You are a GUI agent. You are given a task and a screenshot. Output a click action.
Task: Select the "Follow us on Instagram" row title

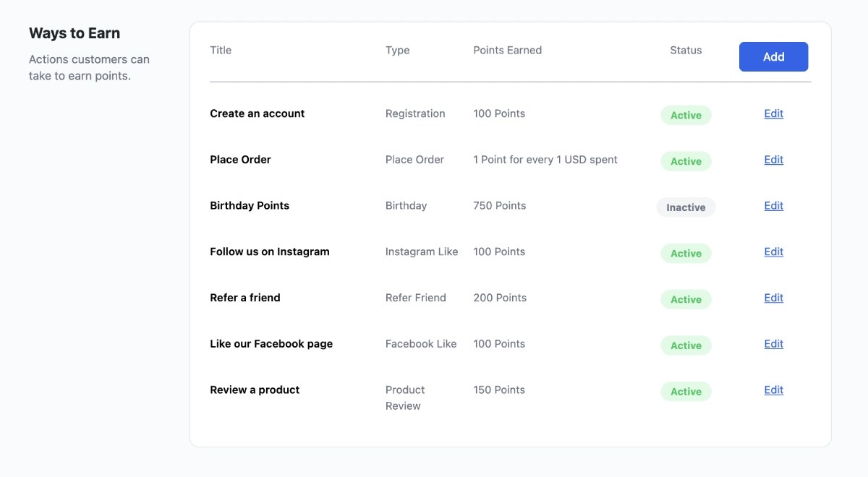tap(270, 252)
